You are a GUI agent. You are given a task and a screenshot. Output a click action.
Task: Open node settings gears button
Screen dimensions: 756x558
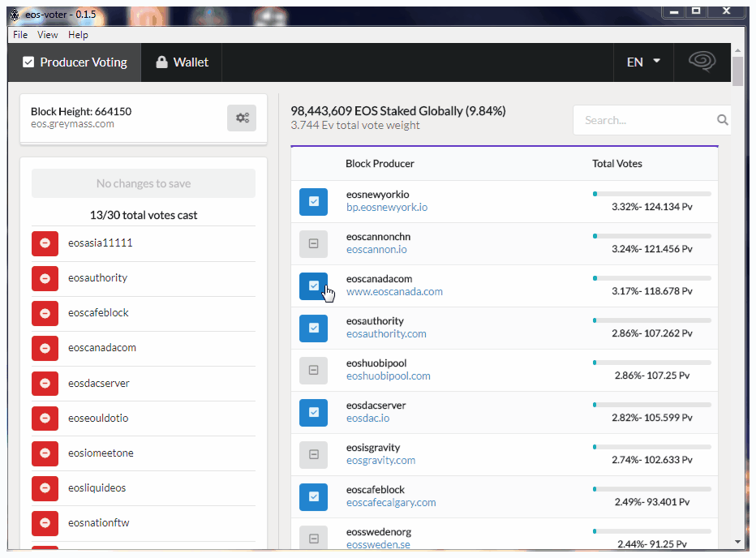point(242,118)
